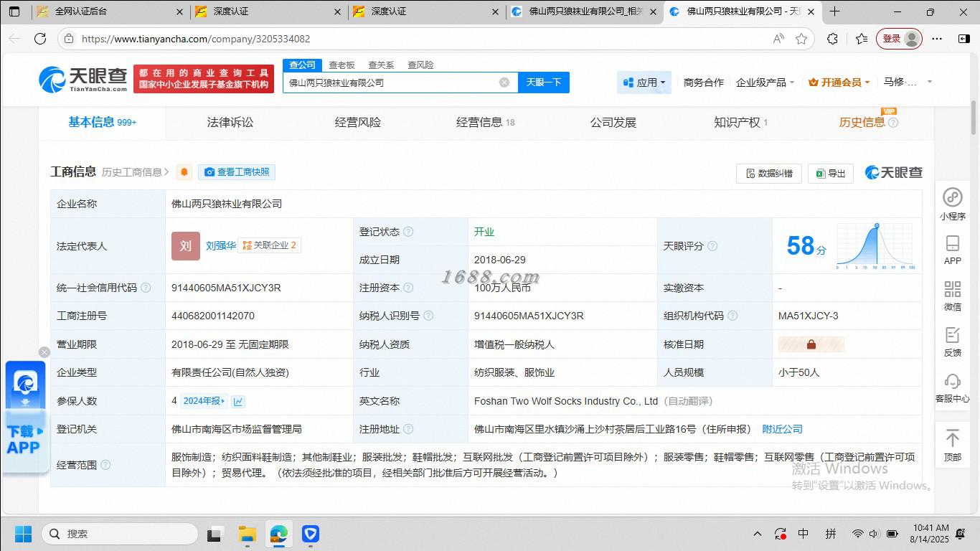The width and height of the screenshot is (980, 551).
Task: Switch to the 知识产权 tab
Action: [x=741, y=123]
